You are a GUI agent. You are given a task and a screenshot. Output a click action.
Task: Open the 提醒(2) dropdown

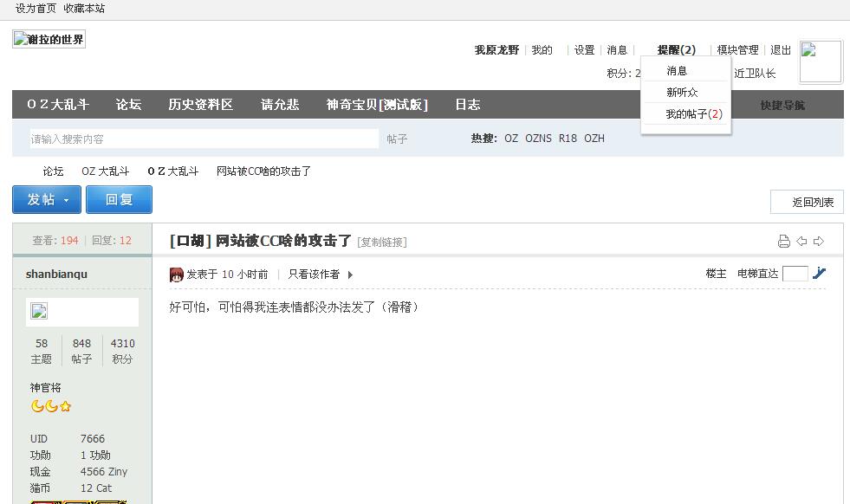(x=677, y=50)
